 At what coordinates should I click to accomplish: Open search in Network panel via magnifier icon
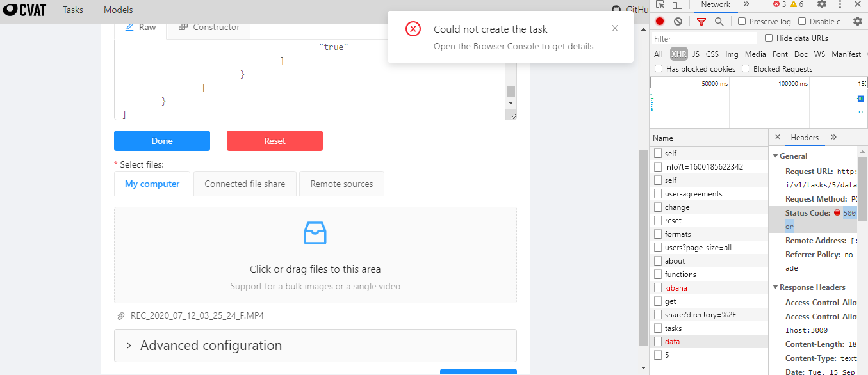click(x=719, y=21)
